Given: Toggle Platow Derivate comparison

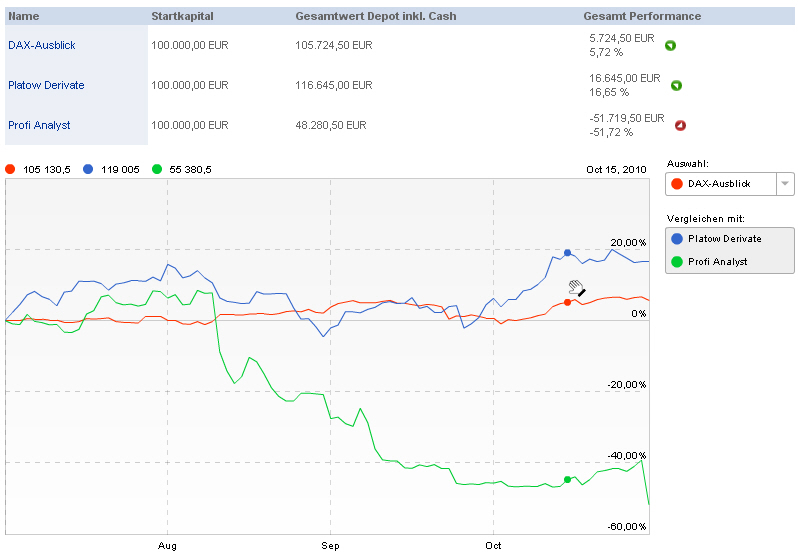Looking at the screenshot, I should (x=730, y=239).
